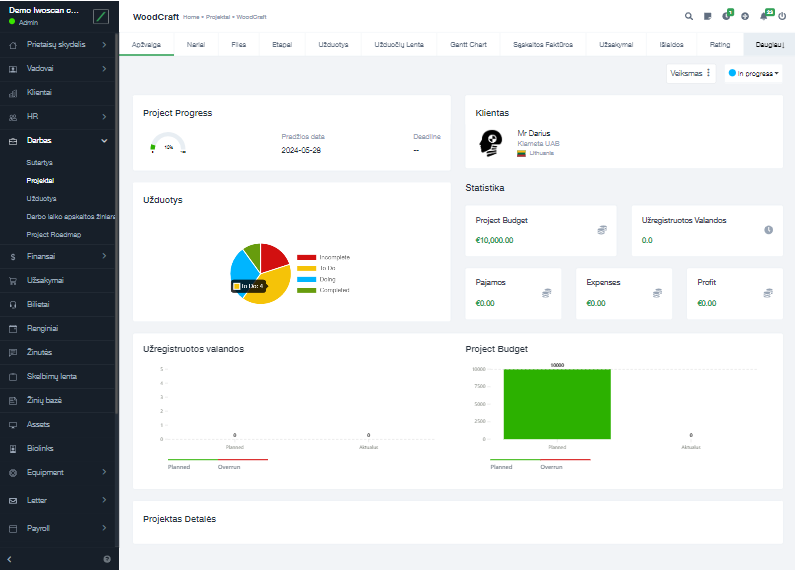The width and height of the screenshot is (795, 570).
Task: Click the plus circle quick-add icon
Action: coord(745,17)
